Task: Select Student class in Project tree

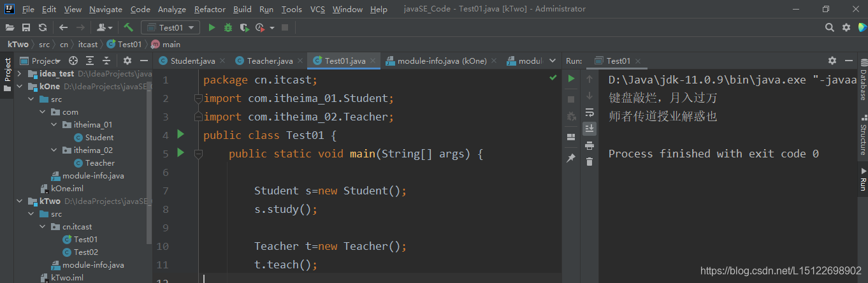Action: click(x=99, y=138)
